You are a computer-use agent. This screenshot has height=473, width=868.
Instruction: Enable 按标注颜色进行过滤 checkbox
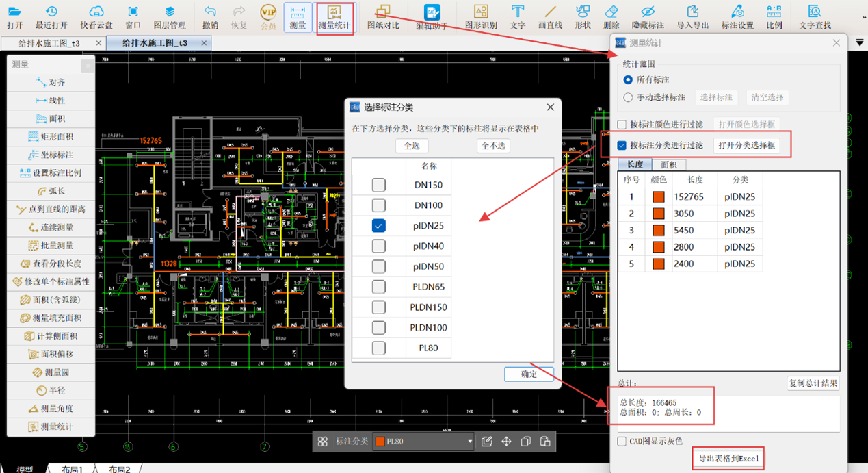pos(622,125)
